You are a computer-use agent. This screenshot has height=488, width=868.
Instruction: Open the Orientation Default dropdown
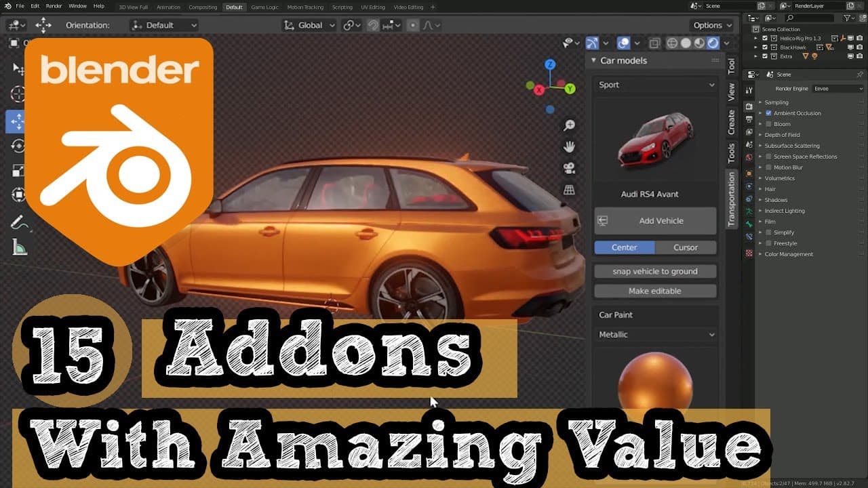pos(164,25)
